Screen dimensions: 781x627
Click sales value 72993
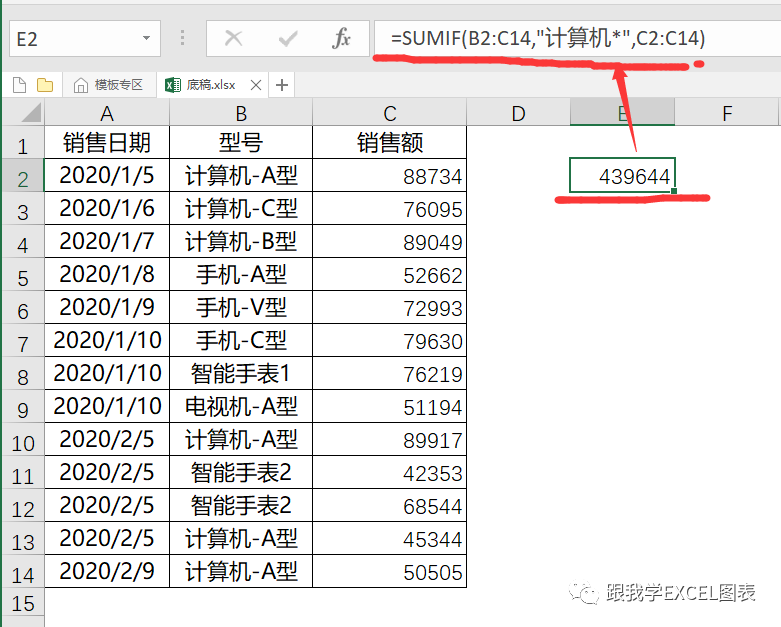(390, 307)
